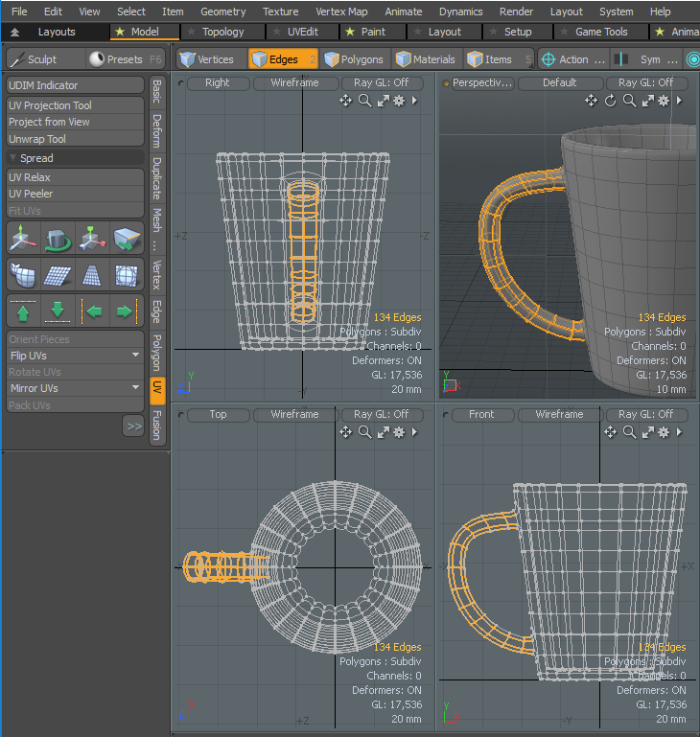Viewport: 700px width, 737px height.
Task: Click the rotate view icon in Perspective viewport
Action: (x=611, y=101)
